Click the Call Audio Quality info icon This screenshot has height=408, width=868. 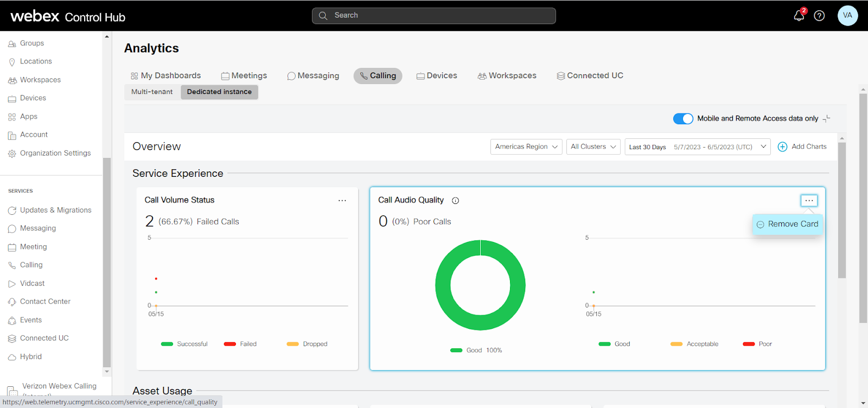click(x=456, y=201)
